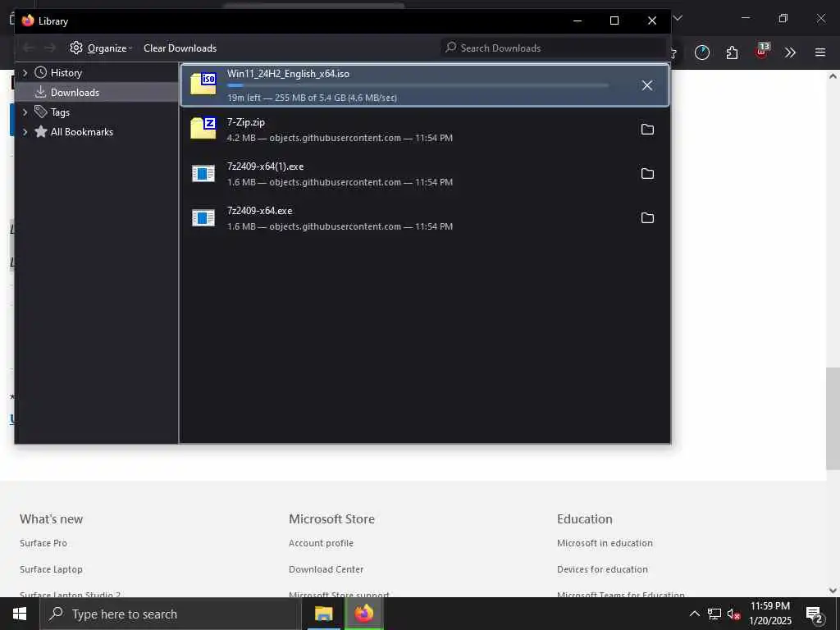Open containing folder for 7-Zip.zip
840x630 pixels.
click(x=647, y=129)
